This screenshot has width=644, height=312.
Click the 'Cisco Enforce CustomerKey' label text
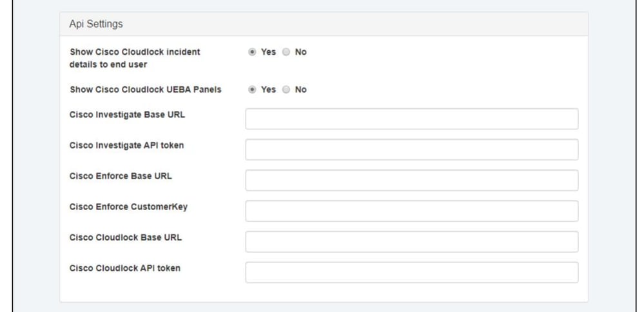point(128,207)
